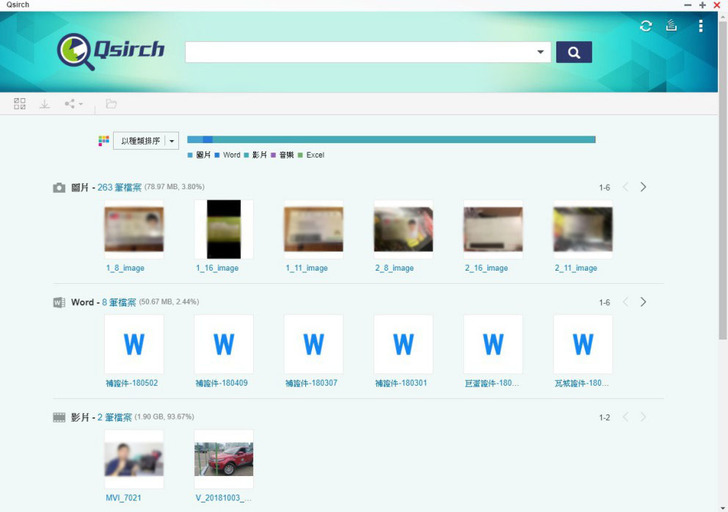
Task: Open the 8 筆檔案 Word files link
Action: click(x=119, y=303)
